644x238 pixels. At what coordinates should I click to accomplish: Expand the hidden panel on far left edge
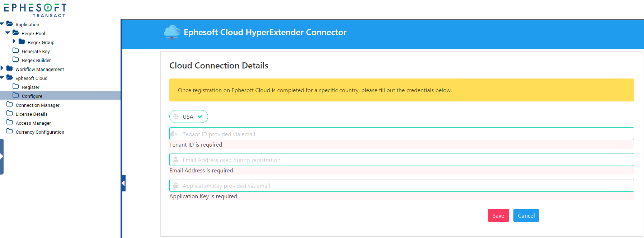(x=2, y=157)
